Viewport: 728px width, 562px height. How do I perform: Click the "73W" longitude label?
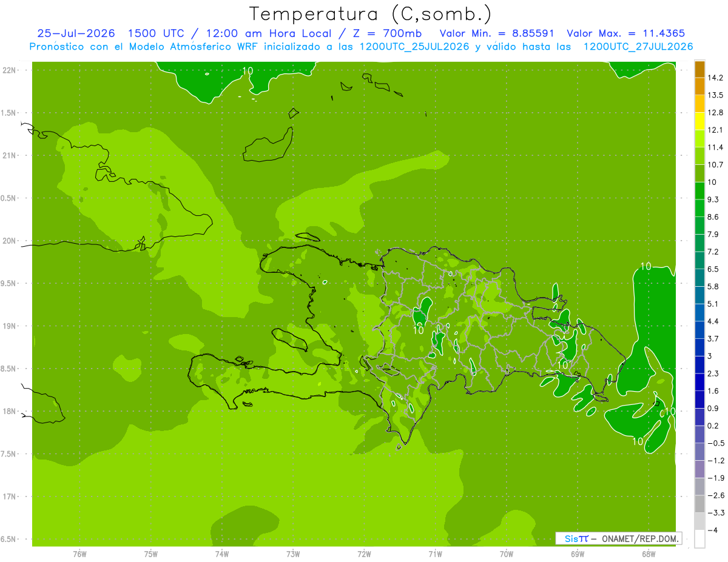coord(293,554)
